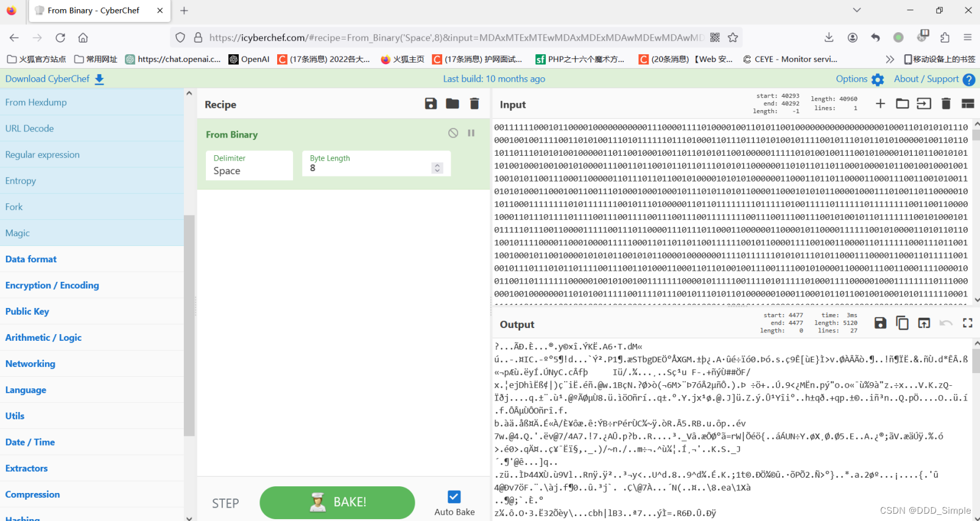Select Fork operation

click(x=91, y=207)
